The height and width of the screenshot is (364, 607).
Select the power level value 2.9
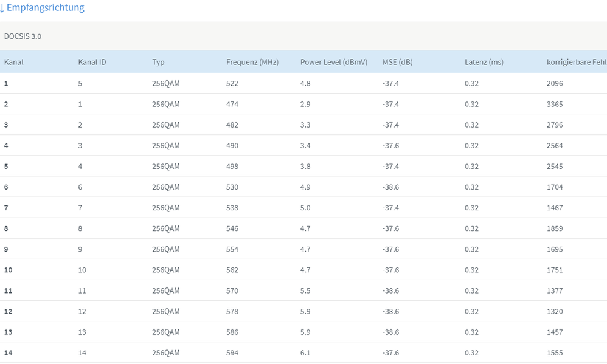[x=305, y=104]
